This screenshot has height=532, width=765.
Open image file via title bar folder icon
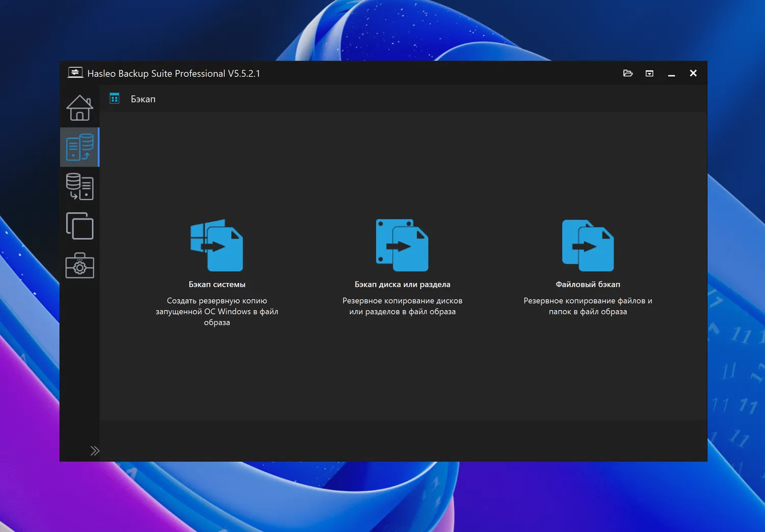click(628, 73)
